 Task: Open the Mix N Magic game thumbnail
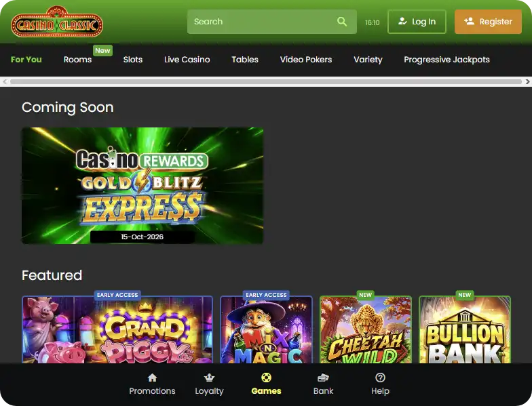point(266,329)
